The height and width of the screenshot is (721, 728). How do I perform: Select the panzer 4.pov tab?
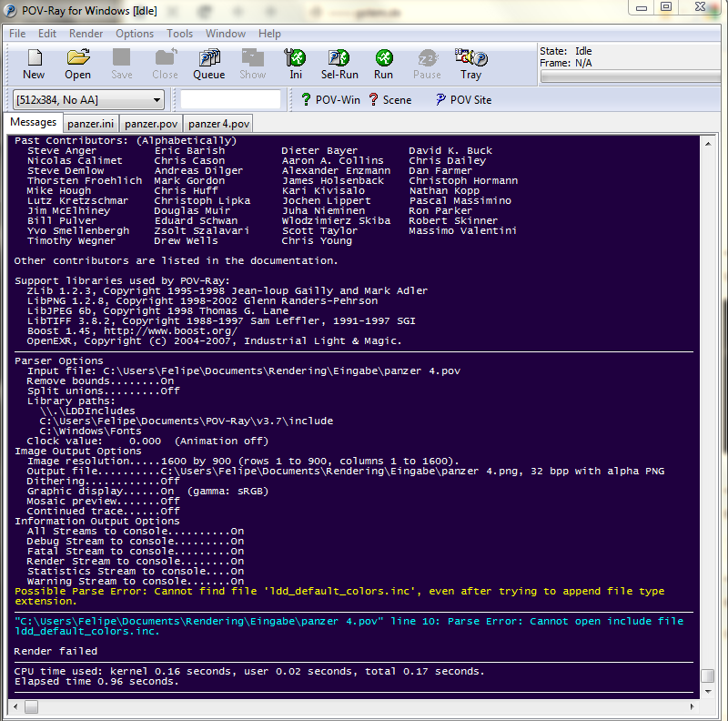(x=218, y=124)
